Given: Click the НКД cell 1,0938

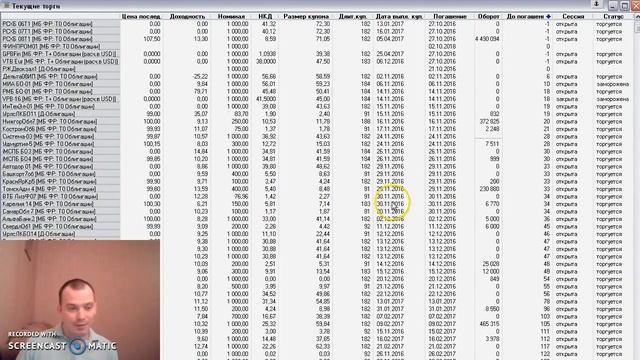Looking at the screenshot, I should click(x=267, y=54).
